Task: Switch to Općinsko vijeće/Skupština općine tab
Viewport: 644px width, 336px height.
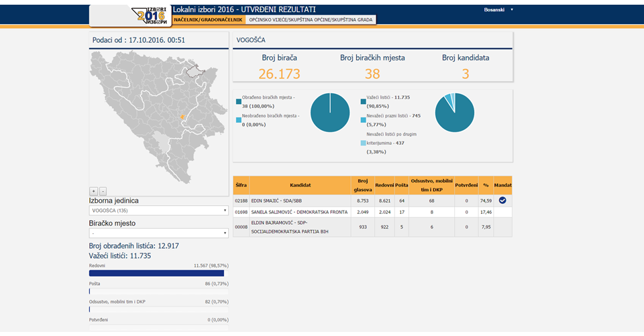Action: 311,19
